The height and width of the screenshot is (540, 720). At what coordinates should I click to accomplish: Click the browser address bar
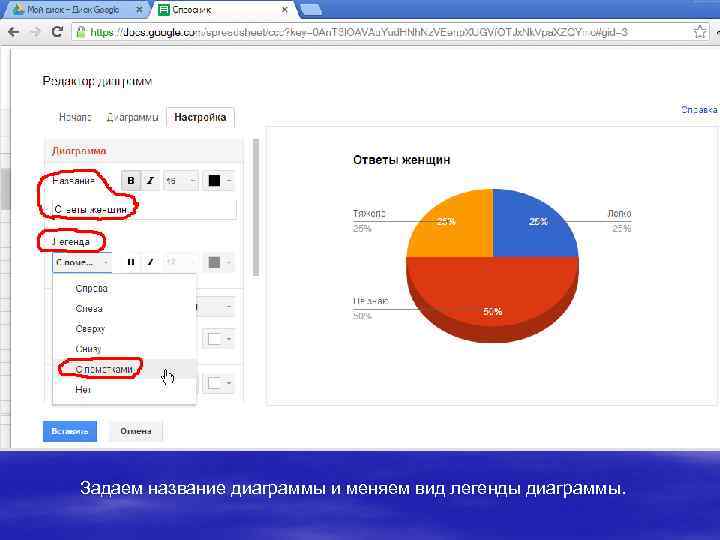pos(390,32)
